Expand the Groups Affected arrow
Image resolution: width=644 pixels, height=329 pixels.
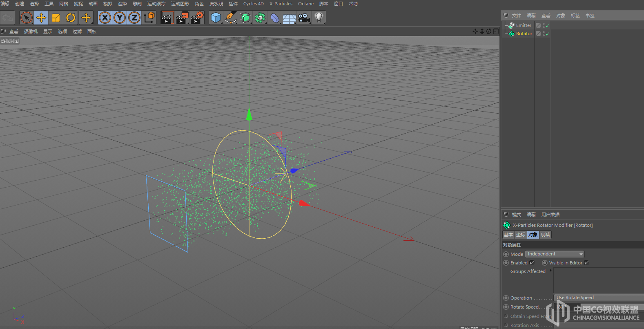click(550, 271)
